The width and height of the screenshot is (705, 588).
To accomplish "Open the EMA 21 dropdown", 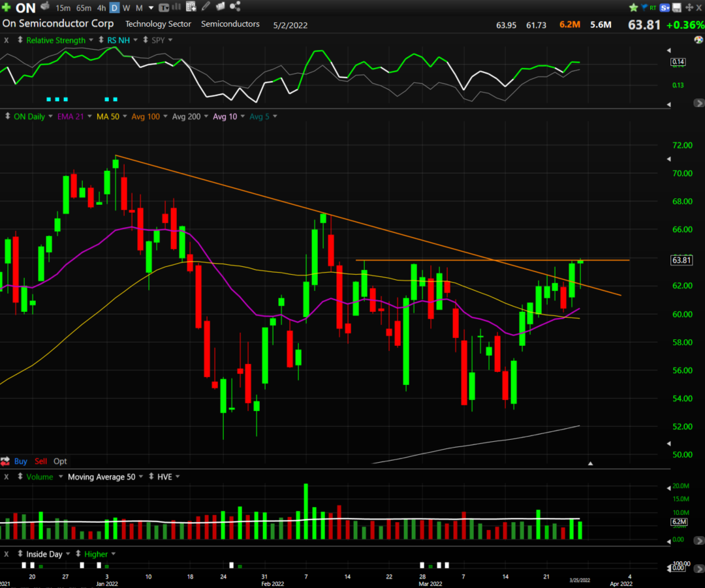I will (x=89, y=116).
